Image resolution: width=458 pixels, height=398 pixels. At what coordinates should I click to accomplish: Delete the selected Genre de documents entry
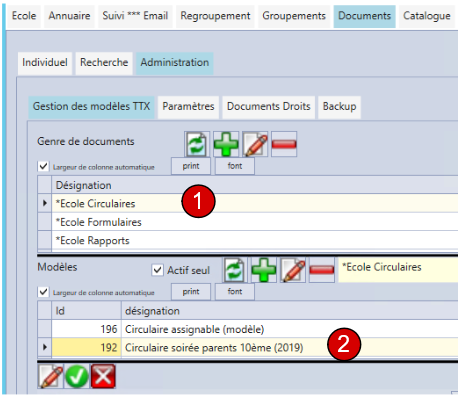coord(284,144)
